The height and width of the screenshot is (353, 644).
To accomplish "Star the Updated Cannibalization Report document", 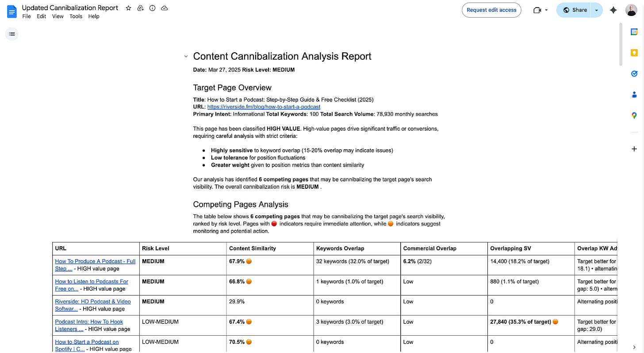I will tap(128, 8).
